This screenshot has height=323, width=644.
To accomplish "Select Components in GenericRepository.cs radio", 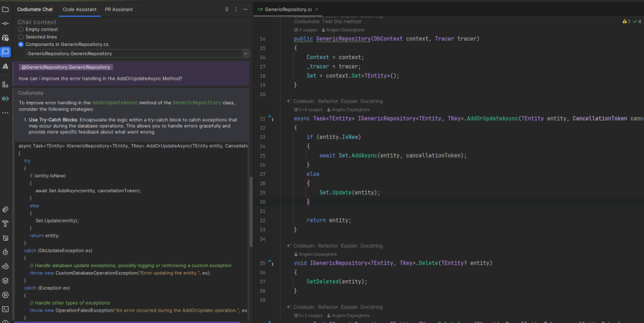I will coord(21,45).
